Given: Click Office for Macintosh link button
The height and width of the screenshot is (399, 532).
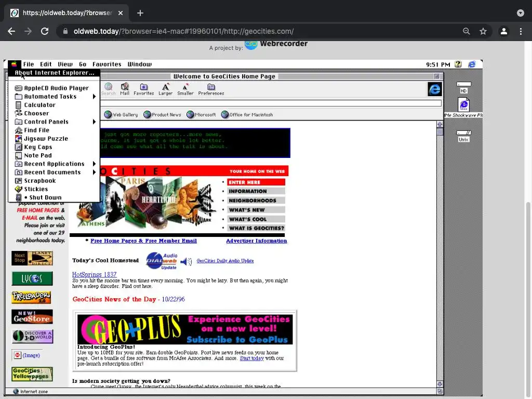Looking at the screenshot, I should [x=247, y=115].
